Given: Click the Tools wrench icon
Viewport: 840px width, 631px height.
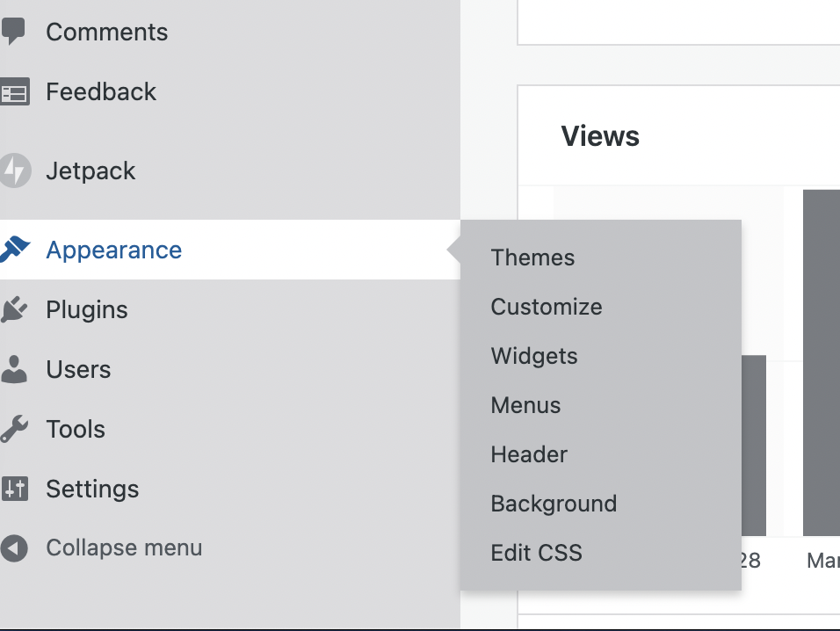Looking at the screenshot, I should [x=14, y=429].
